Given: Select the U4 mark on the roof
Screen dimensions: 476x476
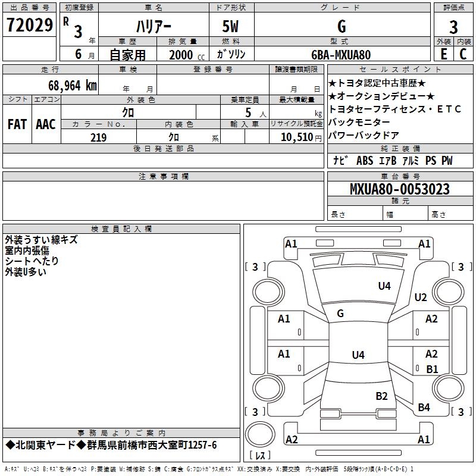Looking at the screenshot, I should 358,355.
